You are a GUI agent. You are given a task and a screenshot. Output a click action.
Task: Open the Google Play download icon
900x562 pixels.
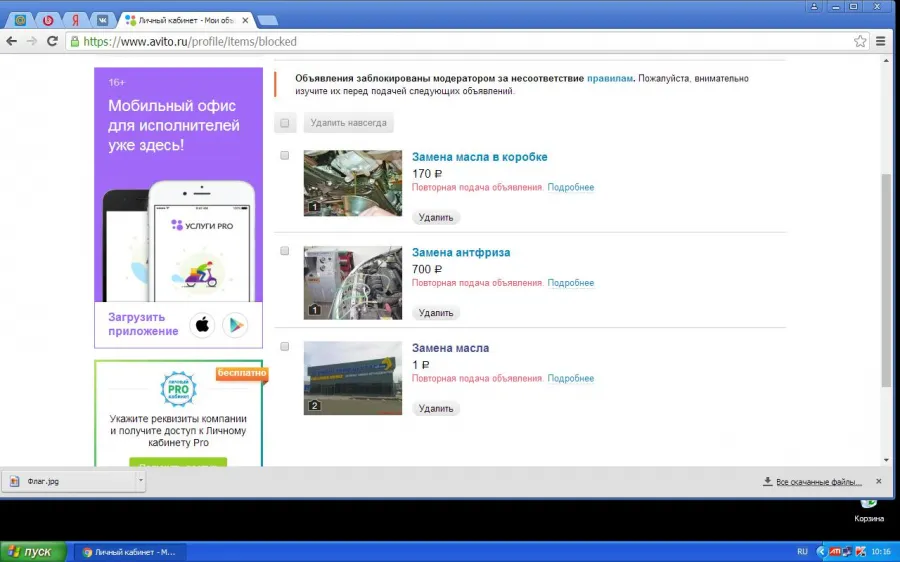point(235,325)
